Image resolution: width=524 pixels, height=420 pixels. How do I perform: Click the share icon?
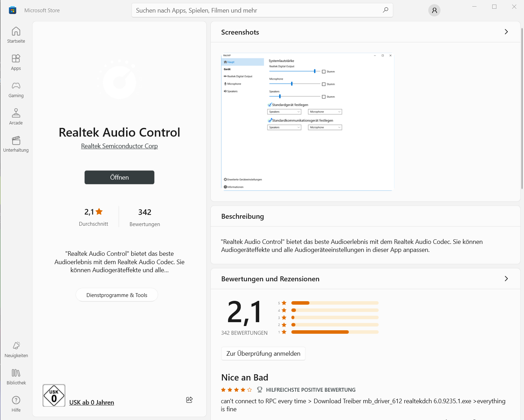tap(189, 400)
